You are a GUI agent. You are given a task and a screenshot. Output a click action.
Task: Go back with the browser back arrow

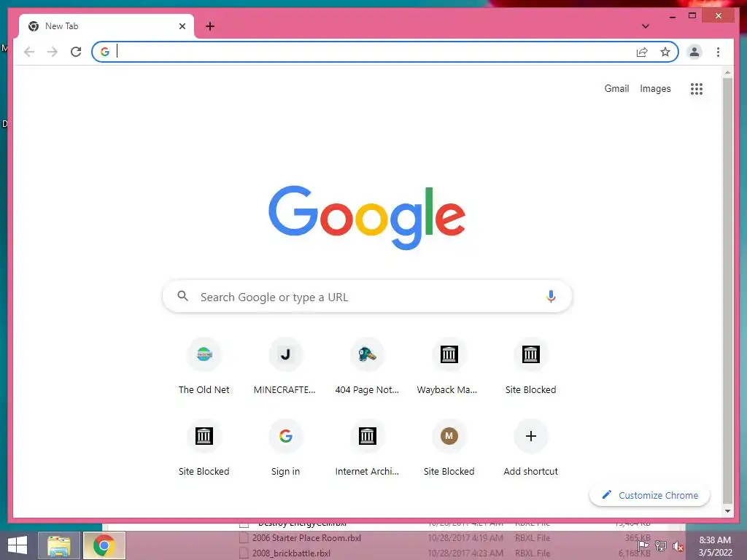click(29, 52)
